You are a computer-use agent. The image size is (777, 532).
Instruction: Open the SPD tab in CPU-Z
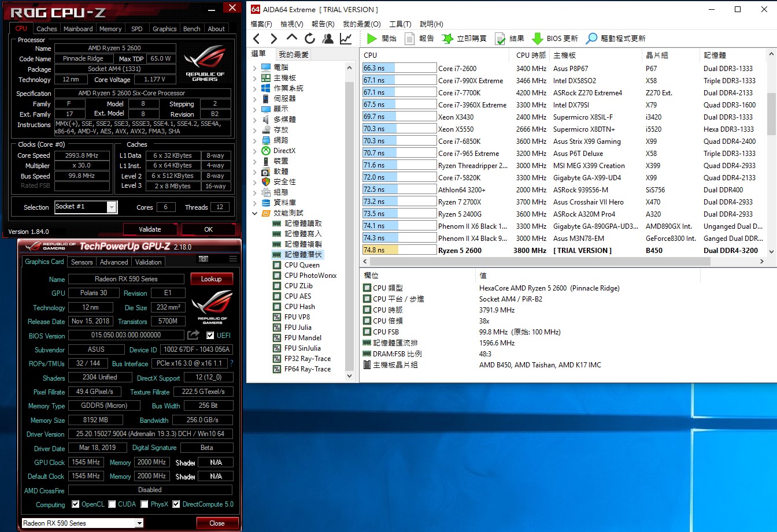137,29
